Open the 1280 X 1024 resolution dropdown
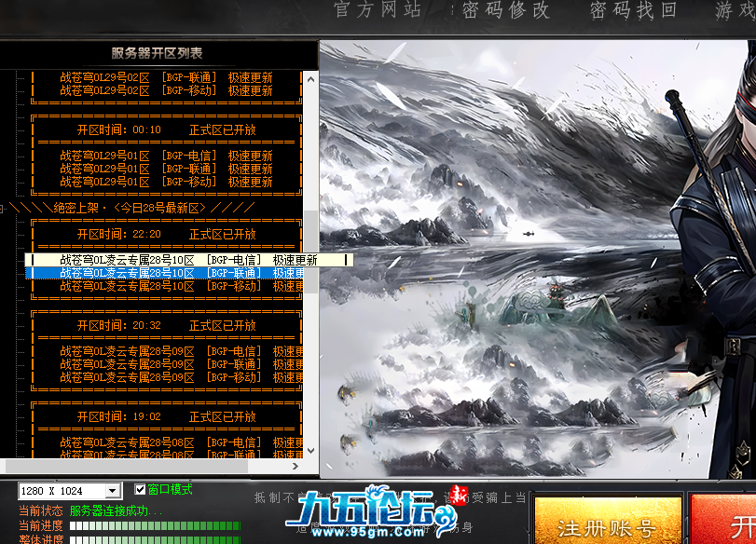Screen dimensions: 756x544 point(112,491)
